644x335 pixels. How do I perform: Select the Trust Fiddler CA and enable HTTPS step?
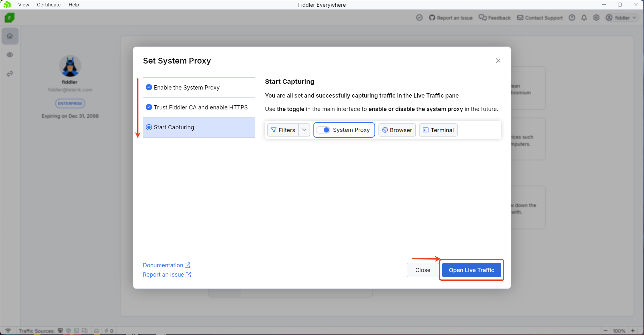[199, 107]
